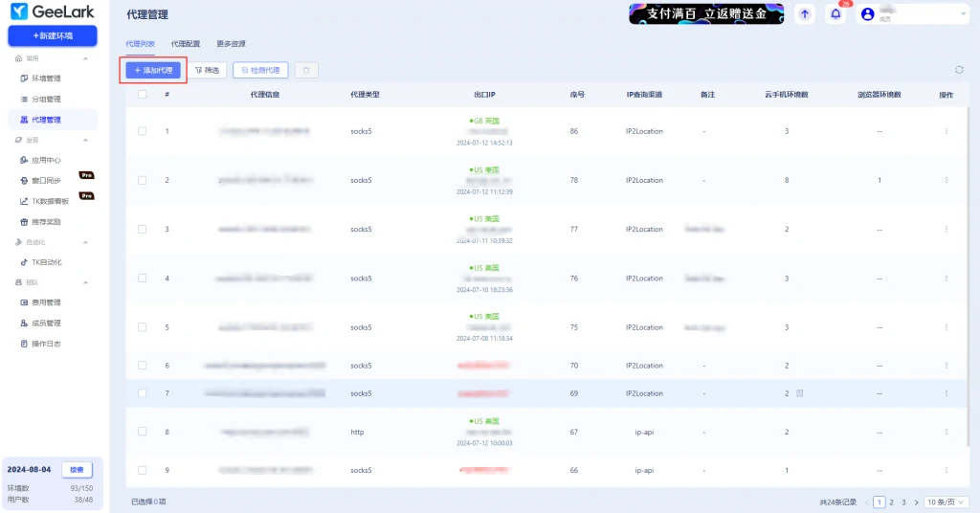This screenshot has height=513, width=980.
Task: Open the 支付满百 立返赠送金 promo banner
Action: point(706,13)
